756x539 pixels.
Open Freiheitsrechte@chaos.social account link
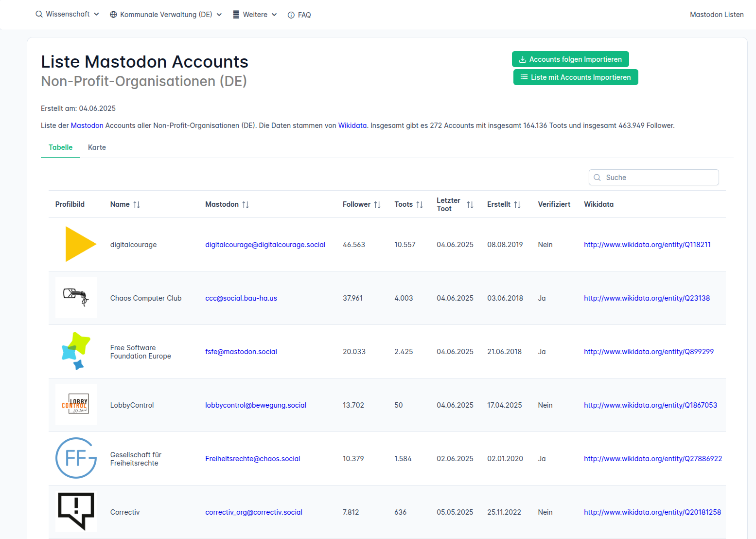[253, 459]
